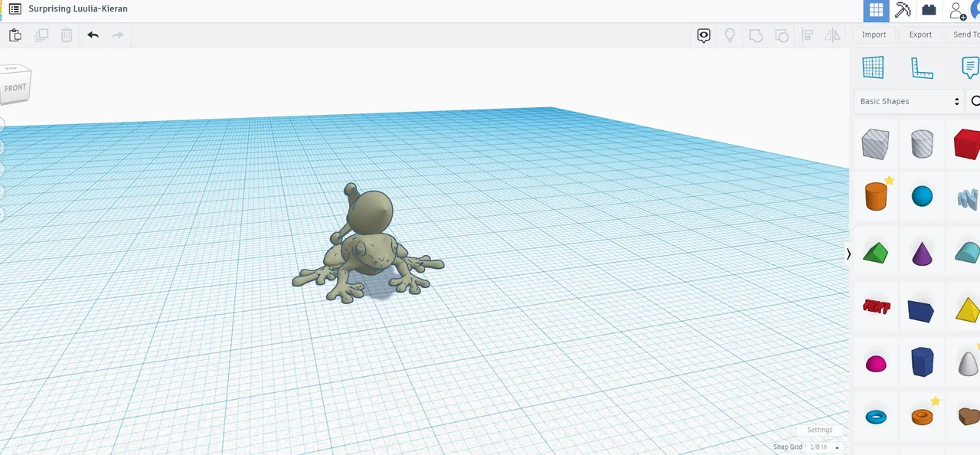
Task: Select the Cylinder hole shape
Action: (x=922, y=143)
